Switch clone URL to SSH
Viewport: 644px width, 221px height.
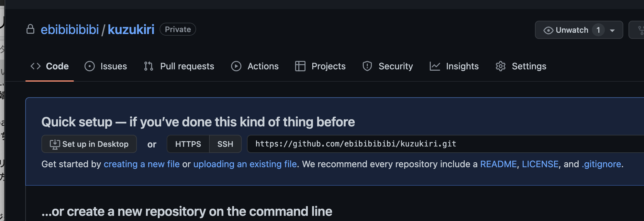(x=225, y=144)
